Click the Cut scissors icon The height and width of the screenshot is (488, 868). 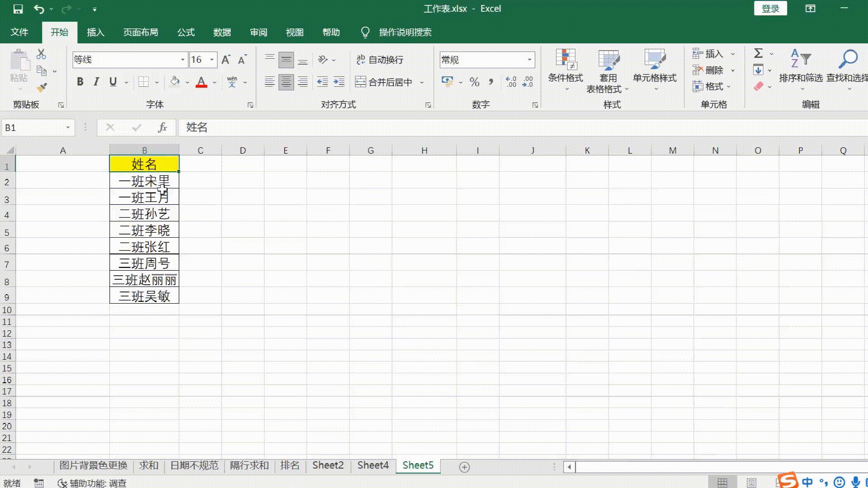click(x=41, y=54)
